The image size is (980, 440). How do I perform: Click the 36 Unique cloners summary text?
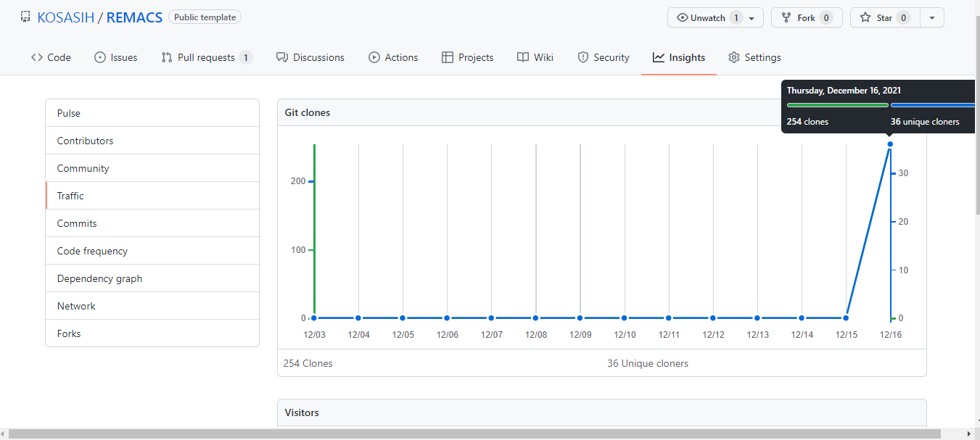coord(648,363)
